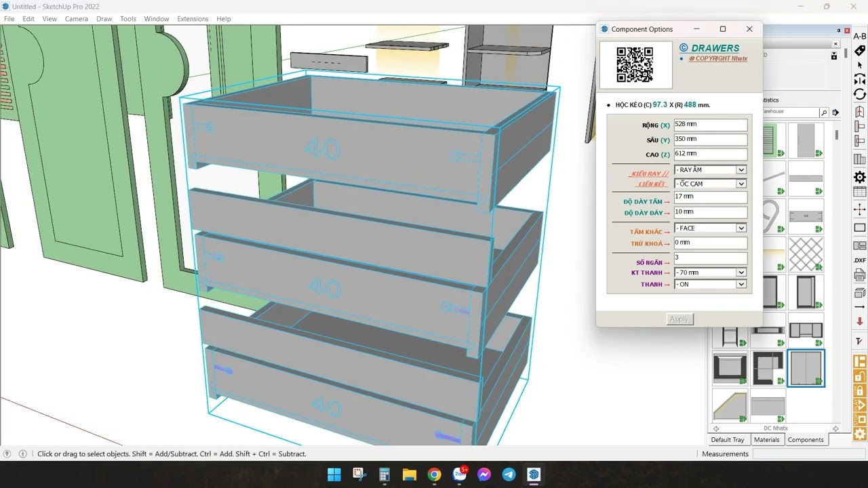Click the orange play animation icon
Screen dimensions: 868x488
(859, 405)
